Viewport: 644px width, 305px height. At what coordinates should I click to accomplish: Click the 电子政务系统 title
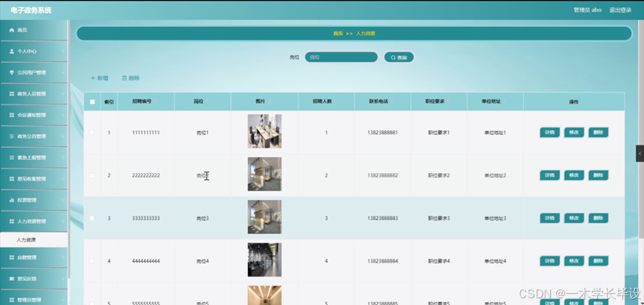pyautogui.click(x=31, y=10)
